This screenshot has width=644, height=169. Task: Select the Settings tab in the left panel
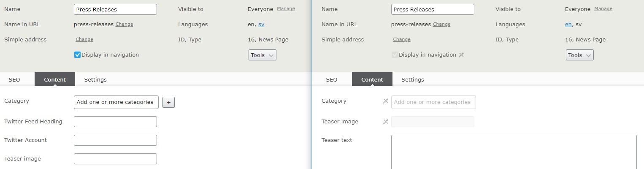click(95, 79)
